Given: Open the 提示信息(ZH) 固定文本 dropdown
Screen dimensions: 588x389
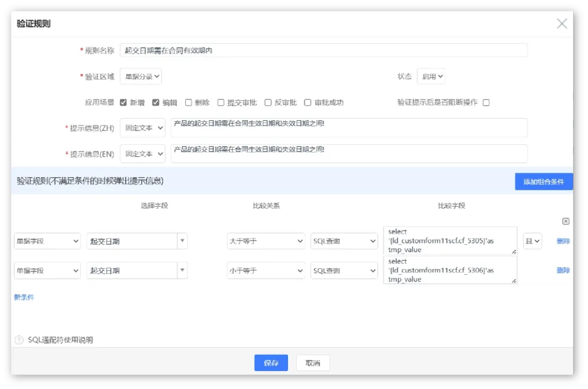Looking at the screenshot, I should [142, 128].
